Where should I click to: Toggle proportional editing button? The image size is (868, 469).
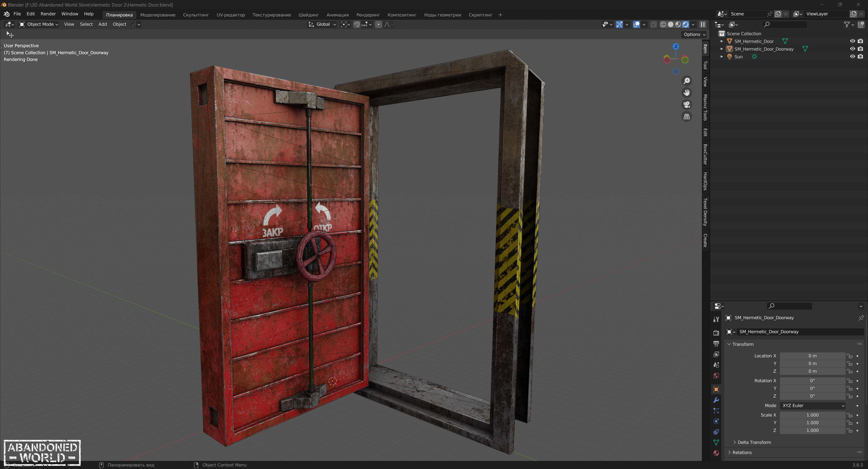[x=378, y=24]
